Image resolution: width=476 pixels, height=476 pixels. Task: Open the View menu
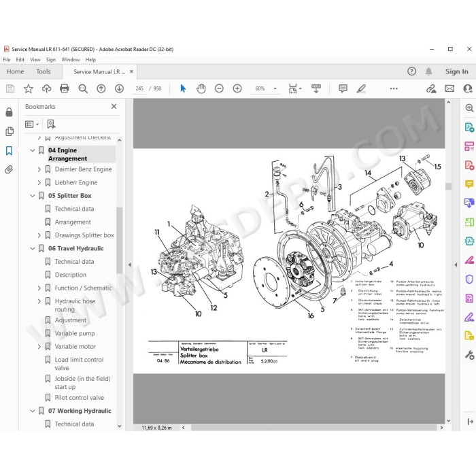click(x=35, y=60)
